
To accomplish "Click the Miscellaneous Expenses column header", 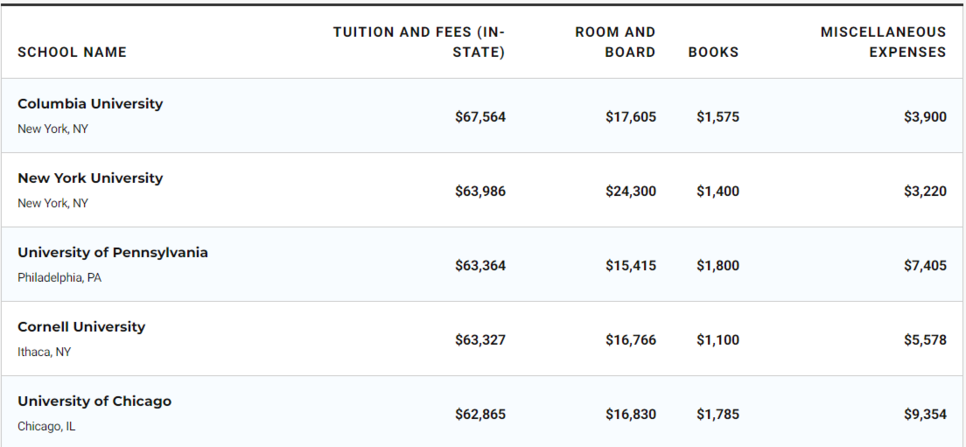I will pyautogui.click(x=882, y=42).
